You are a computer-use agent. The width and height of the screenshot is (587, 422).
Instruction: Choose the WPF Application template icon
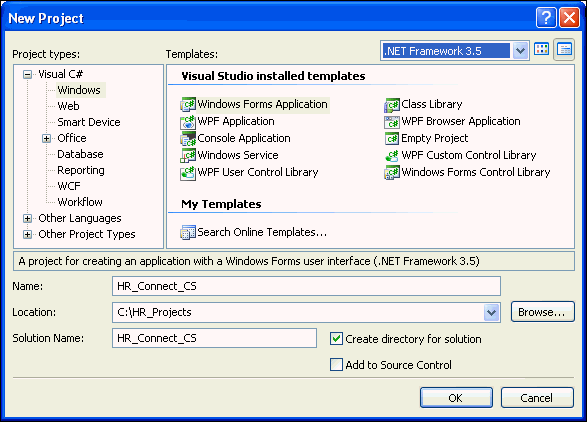tap(188, 122)
